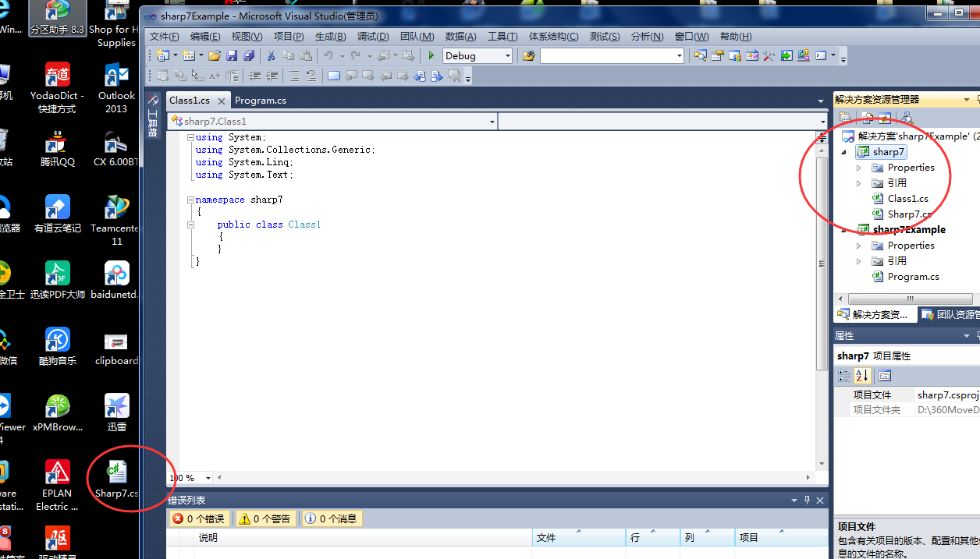
Task: Switch to the Program.cs tab
Action: tap(262, 100)
